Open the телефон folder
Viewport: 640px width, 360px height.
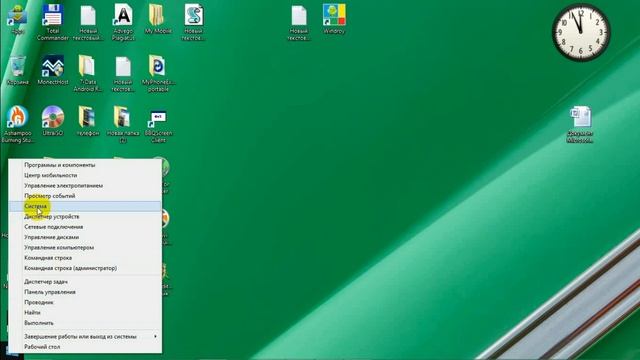click(87, 121)
